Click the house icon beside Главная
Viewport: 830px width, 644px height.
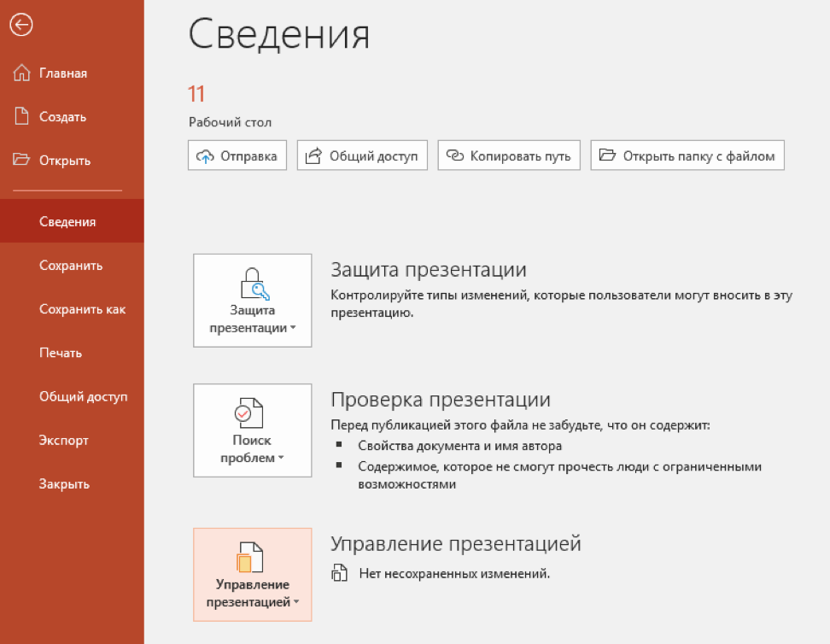point(21,73)
